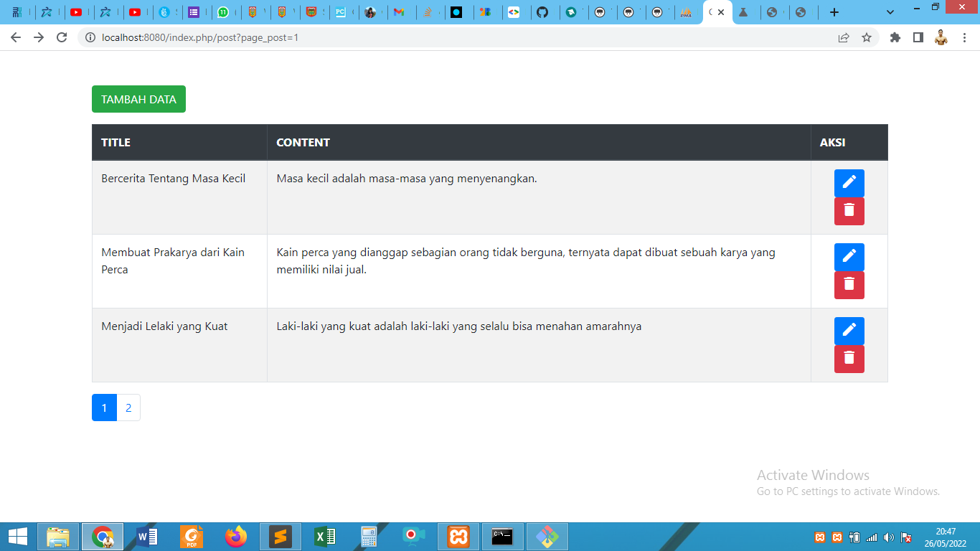Open the share page icon in address bar
Viewport: 980px width, 551px height.
click(844, 37)
